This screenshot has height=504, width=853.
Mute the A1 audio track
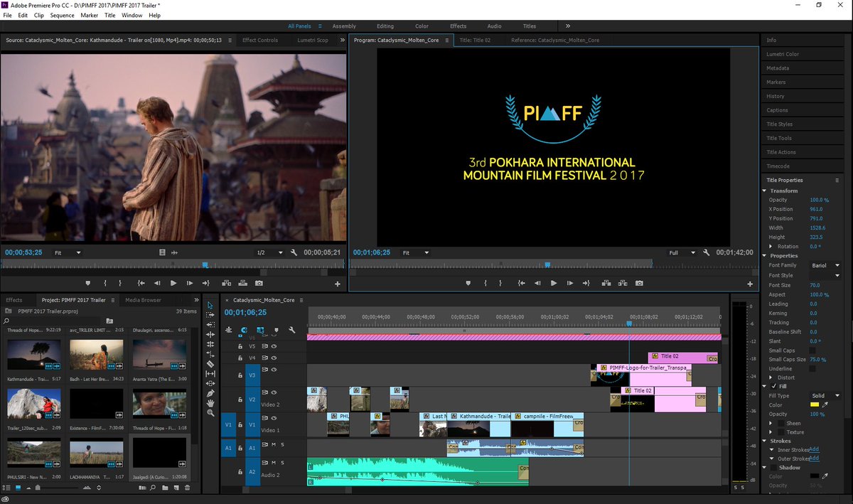pos(273,444)
